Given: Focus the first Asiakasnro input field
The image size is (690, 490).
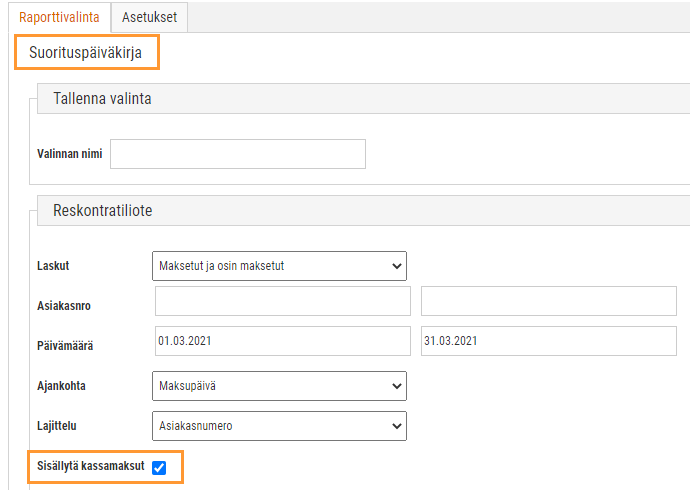Looking at the screenshot, I should point(283,301).
